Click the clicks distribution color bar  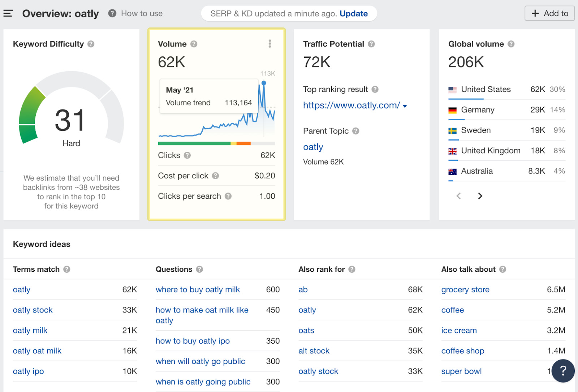[x=216, y=143]
